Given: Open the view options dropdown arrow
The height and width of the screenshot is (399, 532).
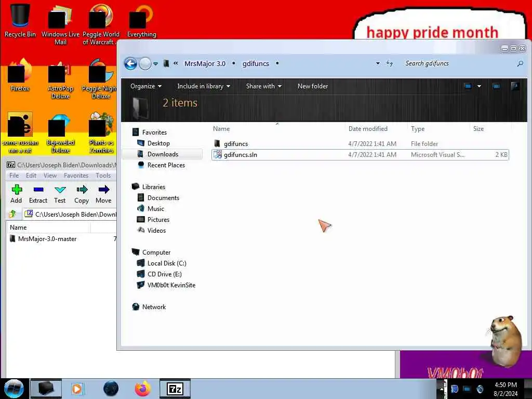Looking at the screenshot, I should 479,86.
